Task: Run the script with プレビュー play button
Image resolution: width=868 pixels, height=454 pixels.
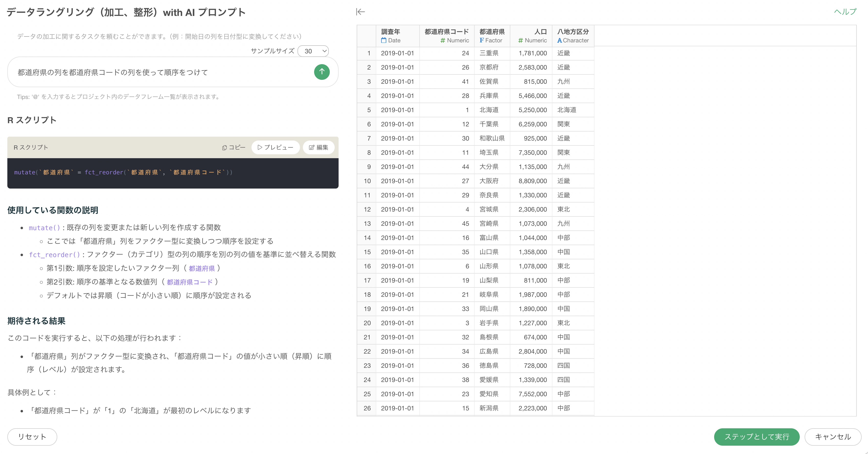Action: click(x=275, y=147)
